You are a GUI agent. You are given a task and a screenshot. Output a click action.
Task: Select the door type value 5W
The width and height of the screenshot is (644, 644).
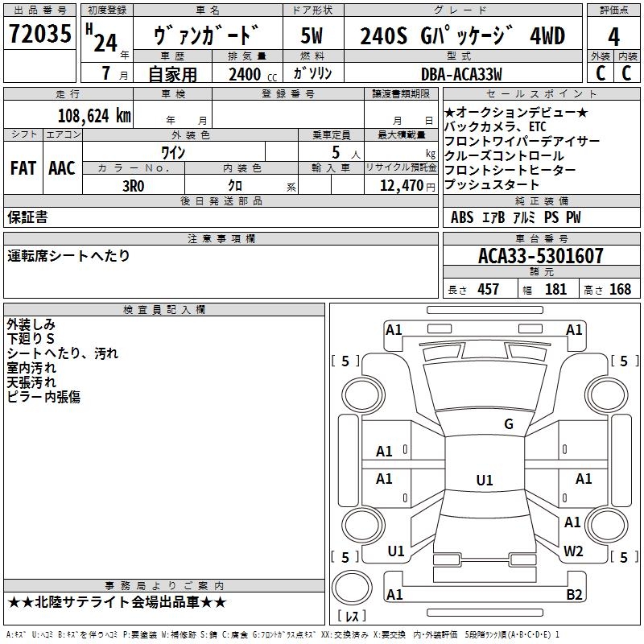coord(312,35)
